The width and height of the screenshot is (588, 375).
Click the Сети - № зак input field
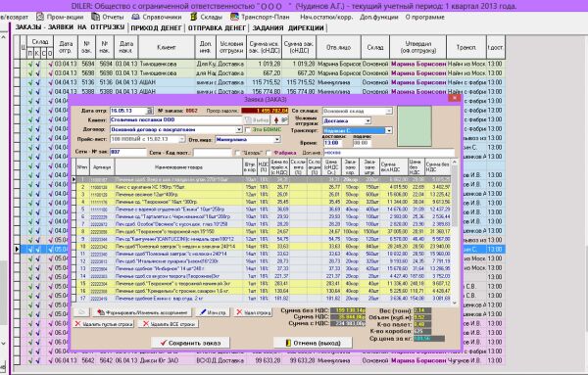tap(127, 153)
